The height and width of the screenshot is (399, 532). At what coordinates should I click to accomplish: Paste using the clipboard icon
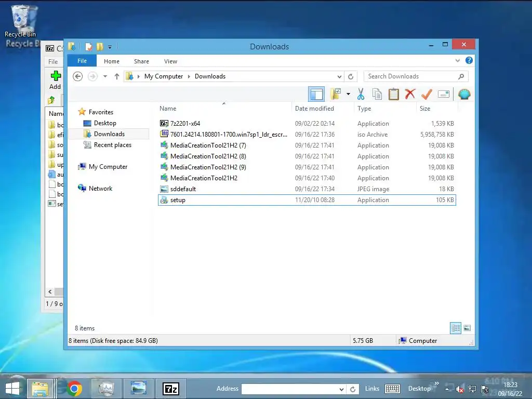pyautogui.click(x=394, y=94)
